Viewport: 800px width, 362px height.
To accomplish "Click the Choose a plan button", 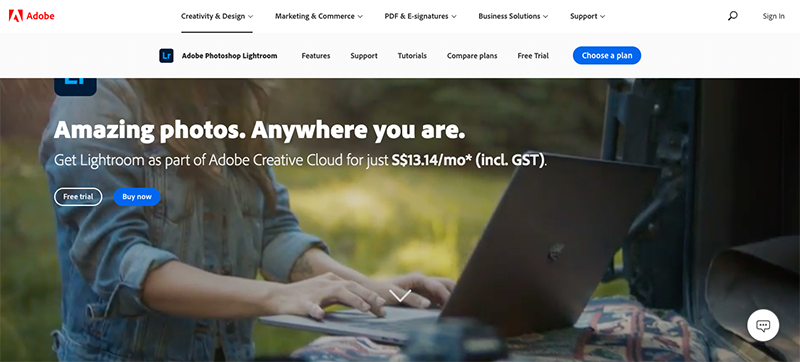I will pyautogui.click(x=607, y=56).
